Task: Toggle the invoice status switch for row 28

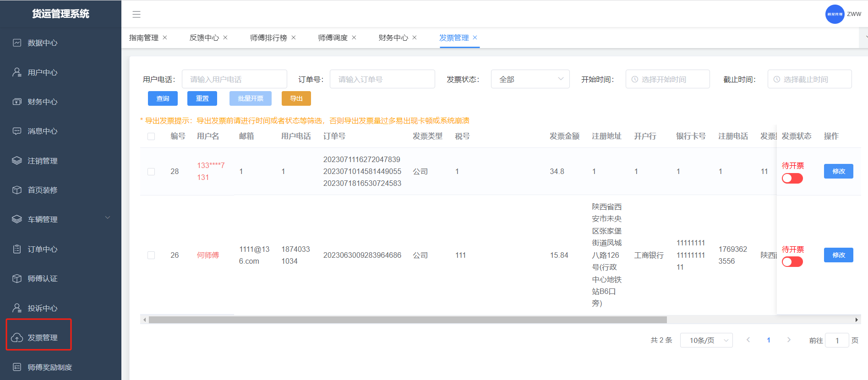Action: click(792, 179)
